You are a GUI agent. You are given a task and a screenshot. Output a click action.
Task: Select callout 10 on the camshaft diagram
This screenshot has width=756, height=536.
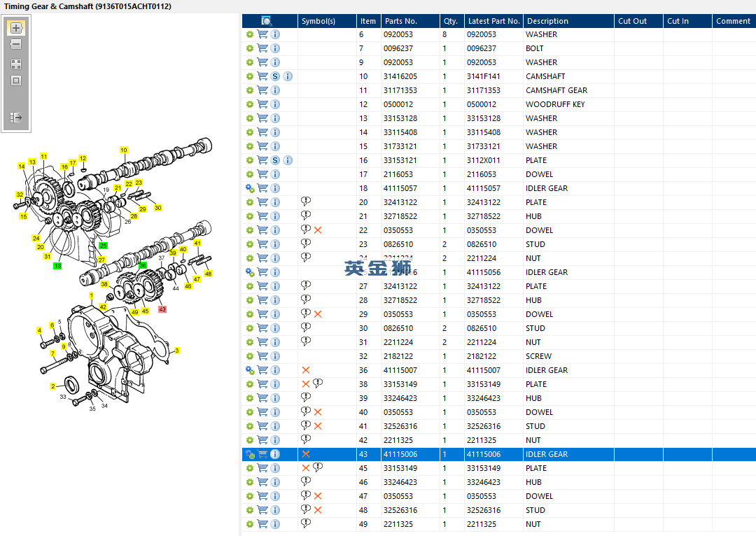(124, 150)
